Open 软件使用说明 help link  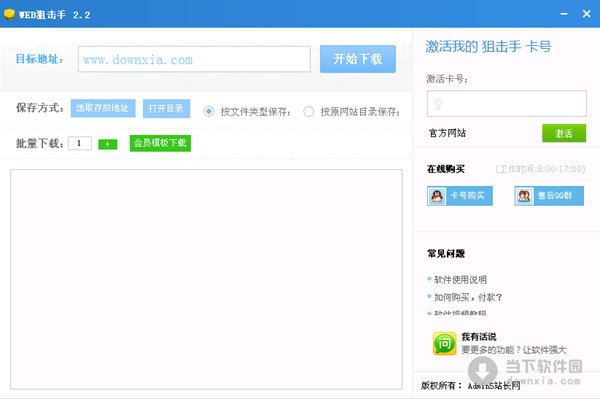[x=460, y=280]
